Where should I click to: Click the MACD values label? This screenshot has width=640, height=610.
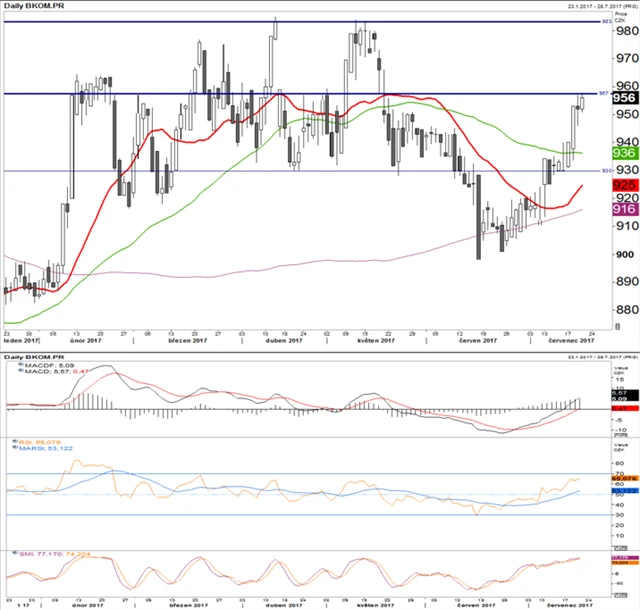pos(57,372)
